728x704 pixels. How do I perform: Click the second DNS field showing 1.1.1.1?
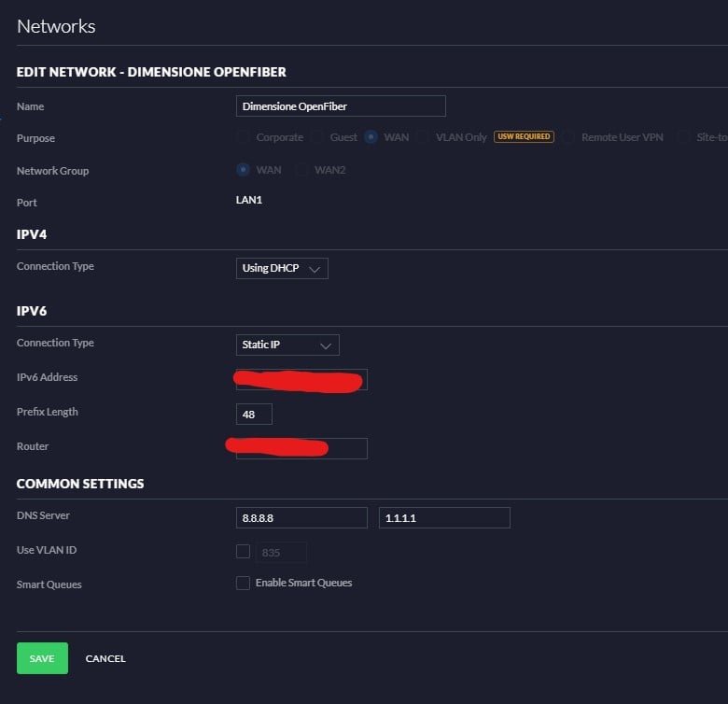(444, 517)
